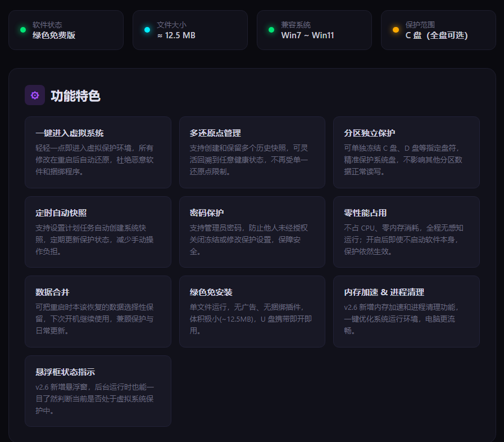Click the Win7 ~ Win11 compatibility value
Image resolution: width=504 pixels, height=442 pixels.
point(307,35)
